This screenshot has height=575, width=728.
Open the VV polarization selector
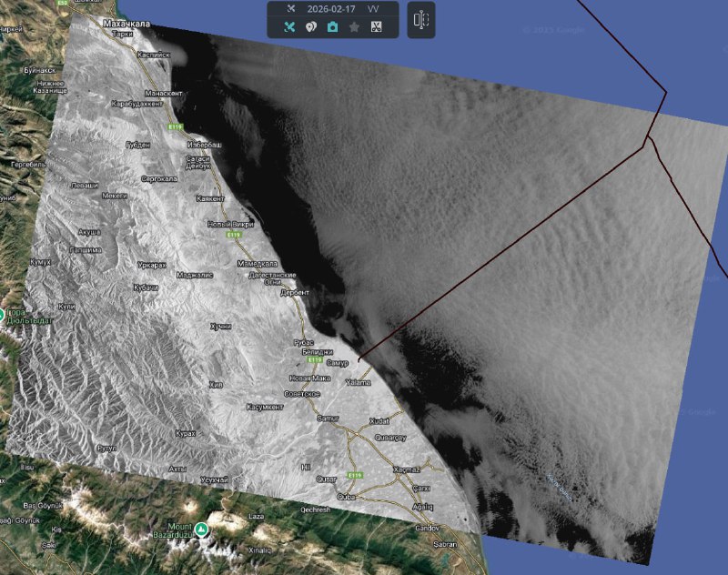click(374, 8)
